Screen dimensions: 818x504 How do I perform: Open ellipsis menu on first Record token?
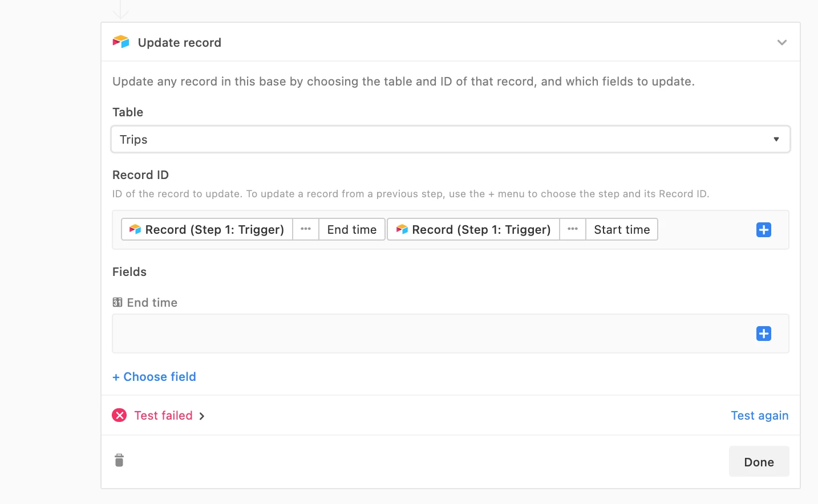click(x=306, y=229)
